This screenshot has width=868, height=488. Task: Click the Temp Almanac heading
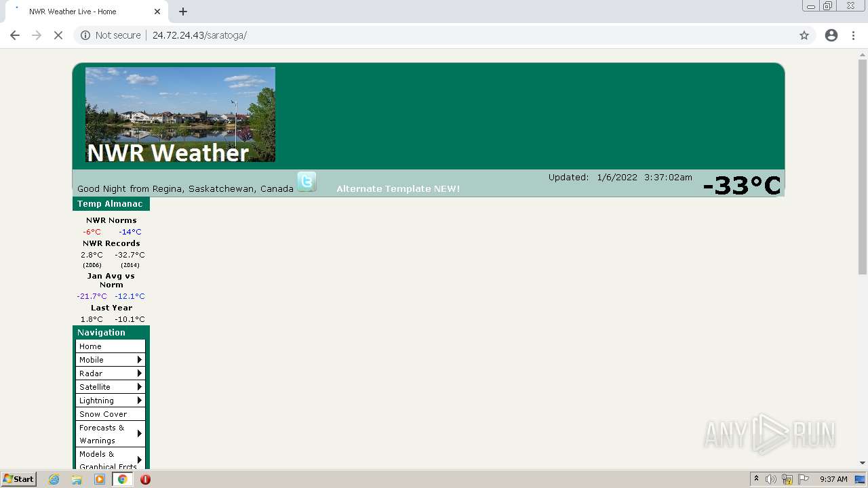click(x=110, y=204)
